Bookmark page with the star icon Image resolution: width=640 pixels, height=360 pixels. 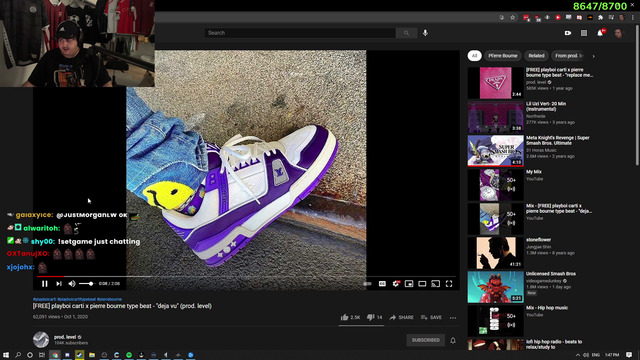[513, 18]
